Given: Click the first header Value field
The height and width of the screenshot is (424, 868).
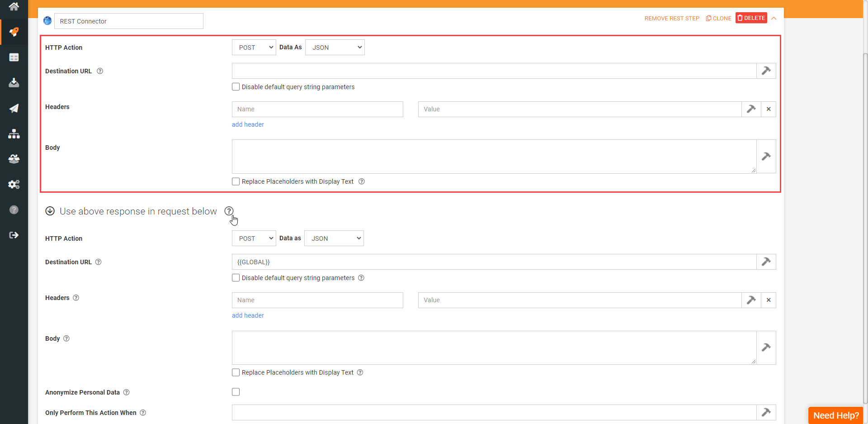Looking at the screenshot, I should pyautogui.click(x=580, y=109).
